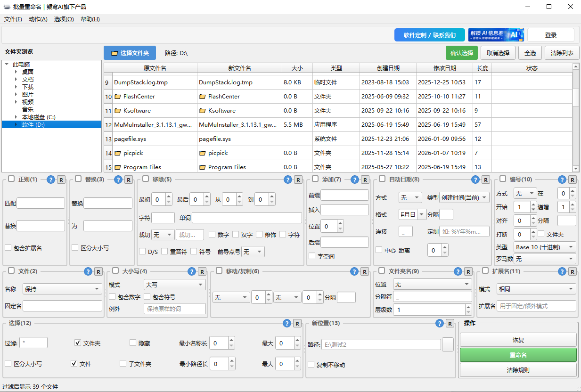Open help icon for the 编号 section
The height and width of the screenshot is (392, 581).
click(562, 180)
